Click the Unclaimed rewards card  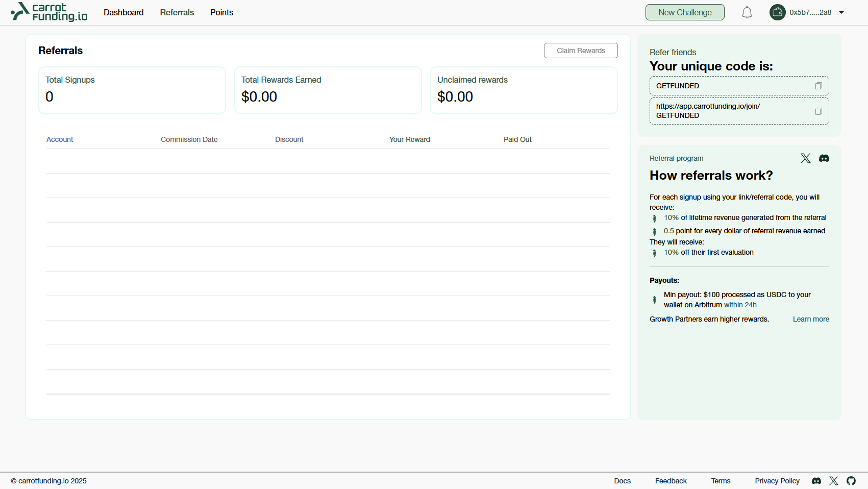[x=524, y=90]
